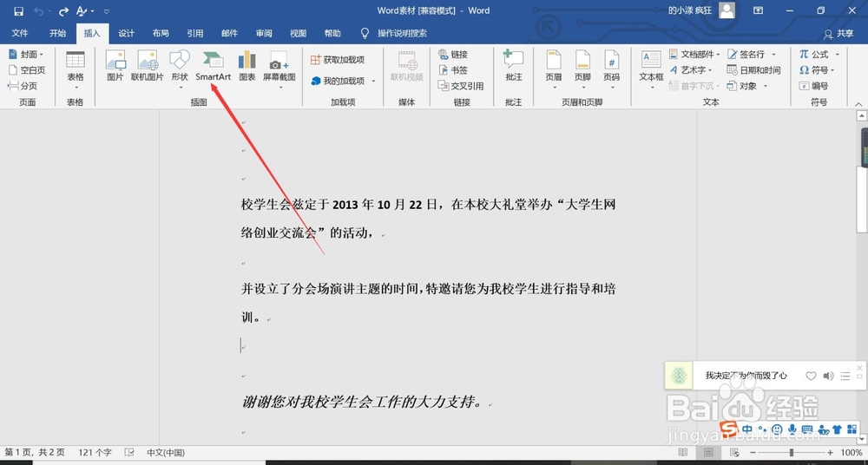Image resolution: width=868 pixels, height=465 pixels.
Task: Add a page break with 分页
Action: pyautogui.click(x=23, y=86)
